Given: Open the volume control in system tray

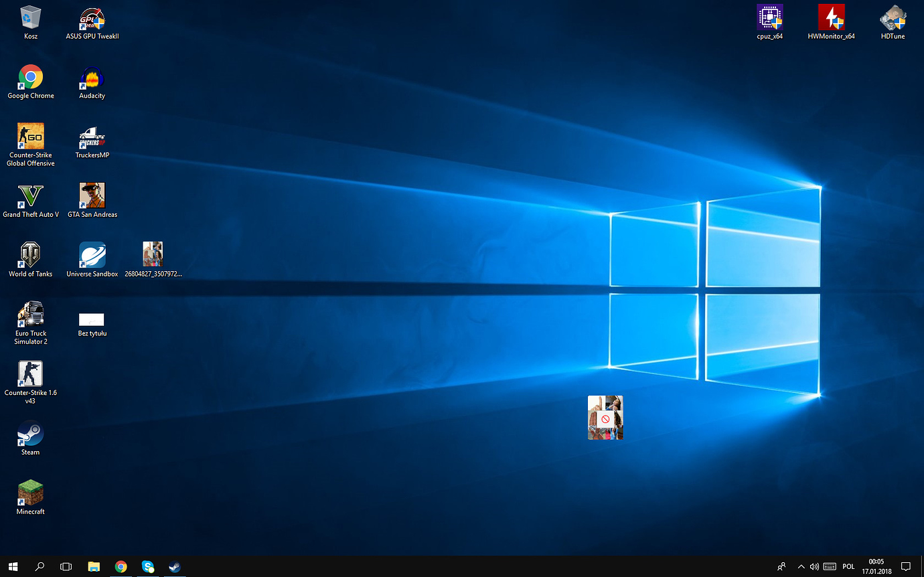Looking at the screenshot, I should pyautogui.click(x=814, y=566).
